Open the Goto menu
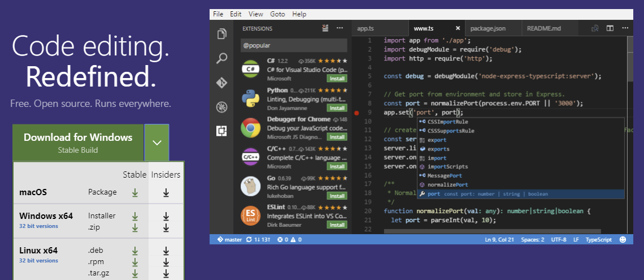This screenshot has height=280, width=644. point(277,14)
